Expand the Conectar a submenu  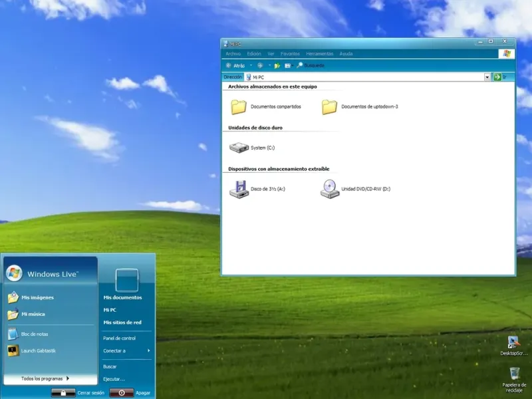click(127, 350)
